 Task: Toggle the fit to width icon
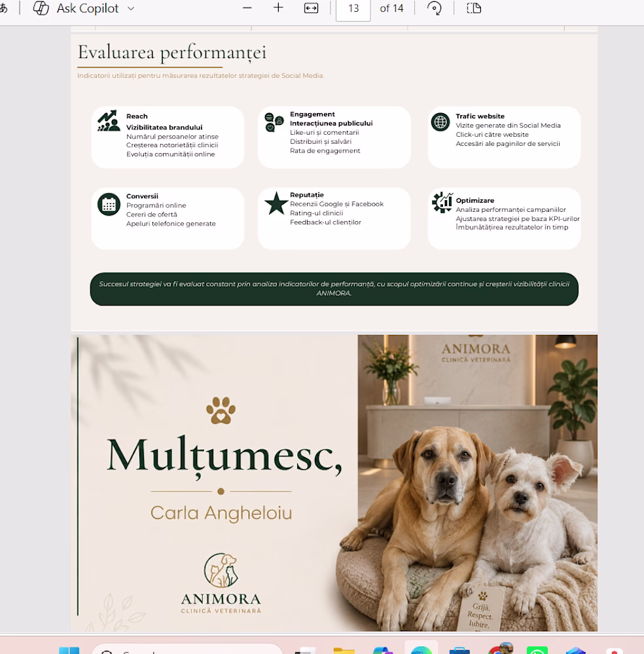(x=311, y=9)
